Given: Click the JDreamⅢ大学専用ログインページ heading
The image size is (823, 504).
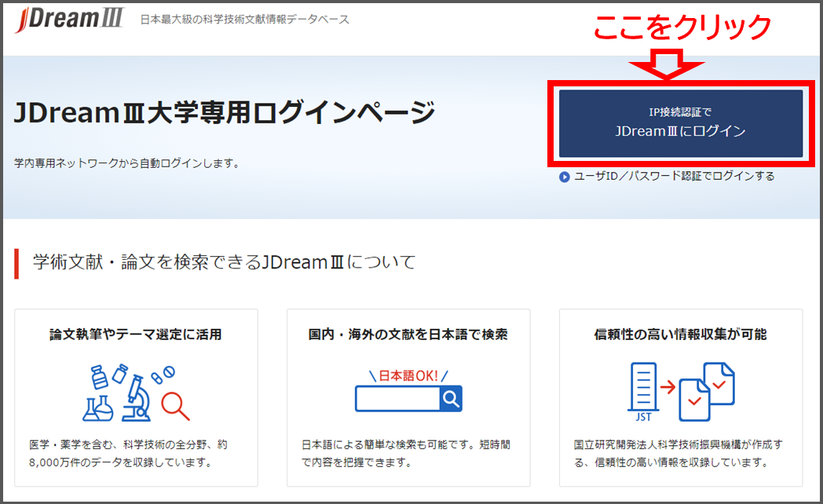Looking at the screenshot, I should [225, 112].
